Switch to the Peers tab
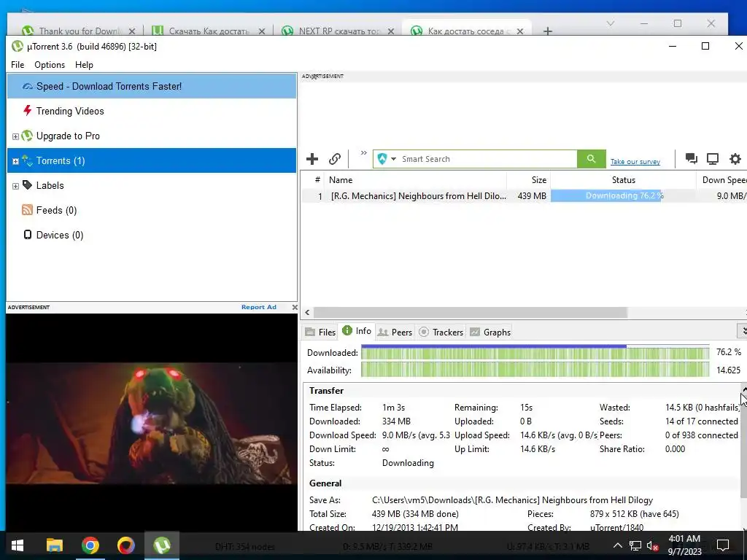747x560 pixels. click(395, 332)
